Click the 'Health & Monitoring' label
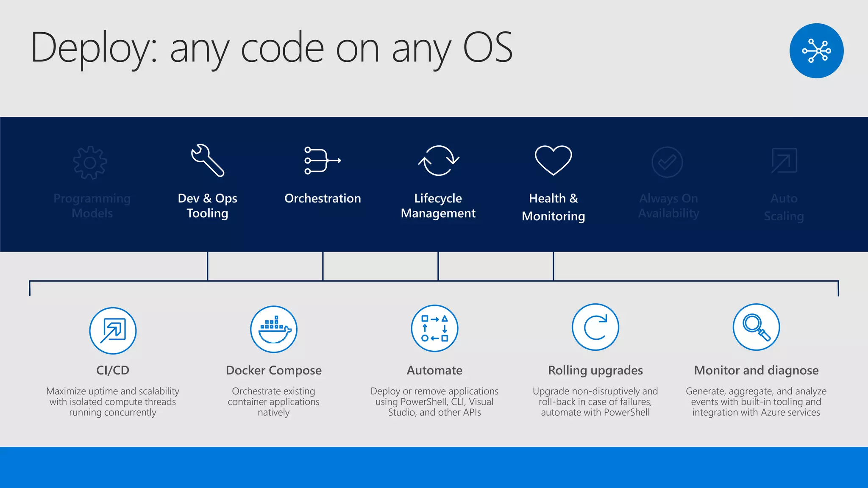Viewport: 868px width, 488px height. coord(554,207)
